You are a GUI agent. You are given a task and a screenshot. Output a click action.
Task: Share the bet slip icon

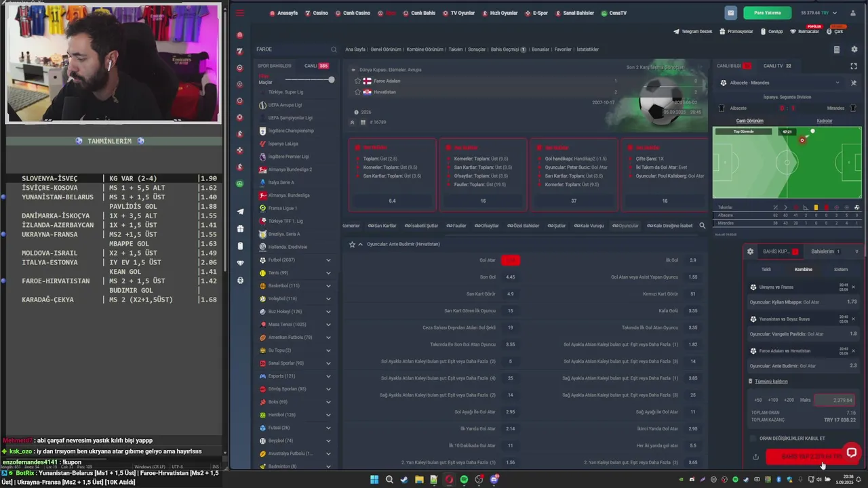(755, 457)
